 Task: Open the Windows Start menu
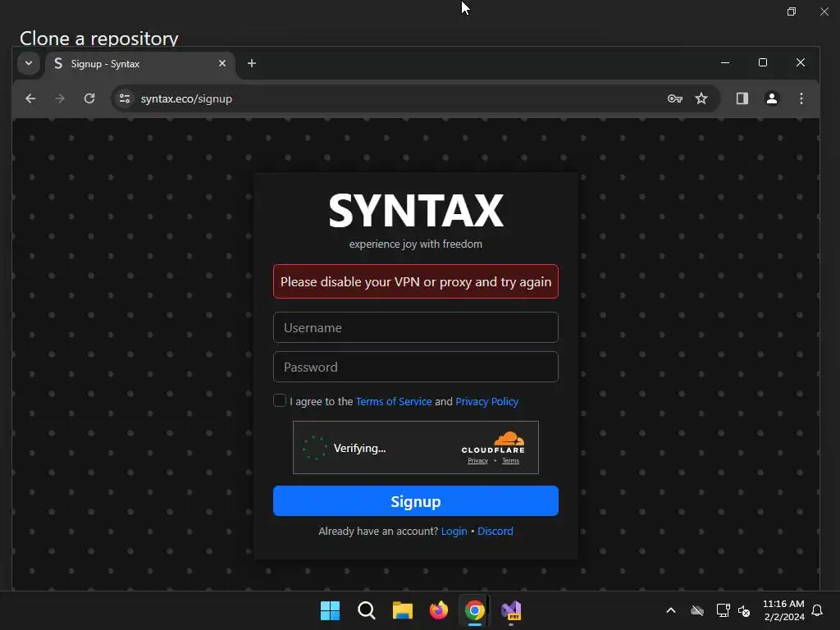[330, 610]
